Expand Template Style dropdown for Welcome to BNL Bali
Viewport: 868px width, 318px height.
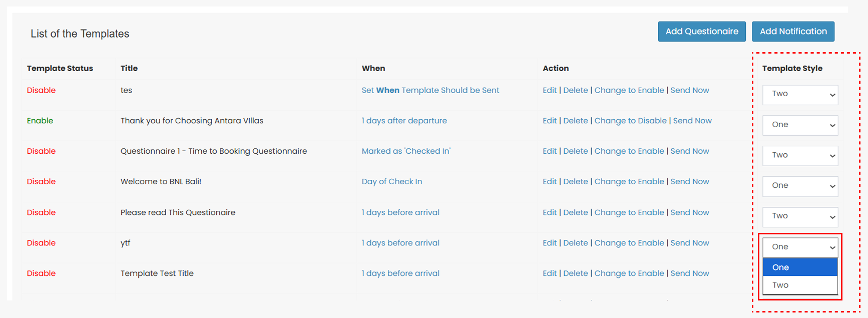click(800, 186)
